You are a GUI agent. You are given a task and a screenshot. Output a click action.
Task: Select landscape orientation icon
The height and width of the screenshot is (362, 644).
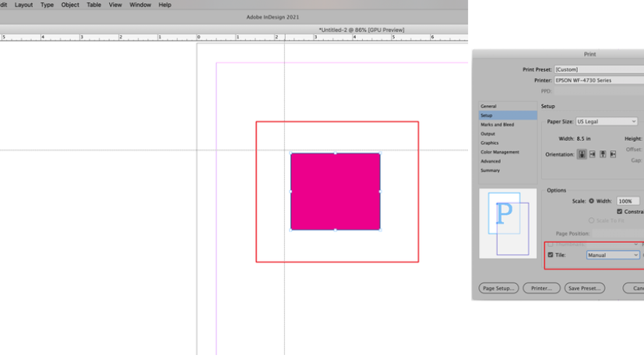(x=593, y=154)
